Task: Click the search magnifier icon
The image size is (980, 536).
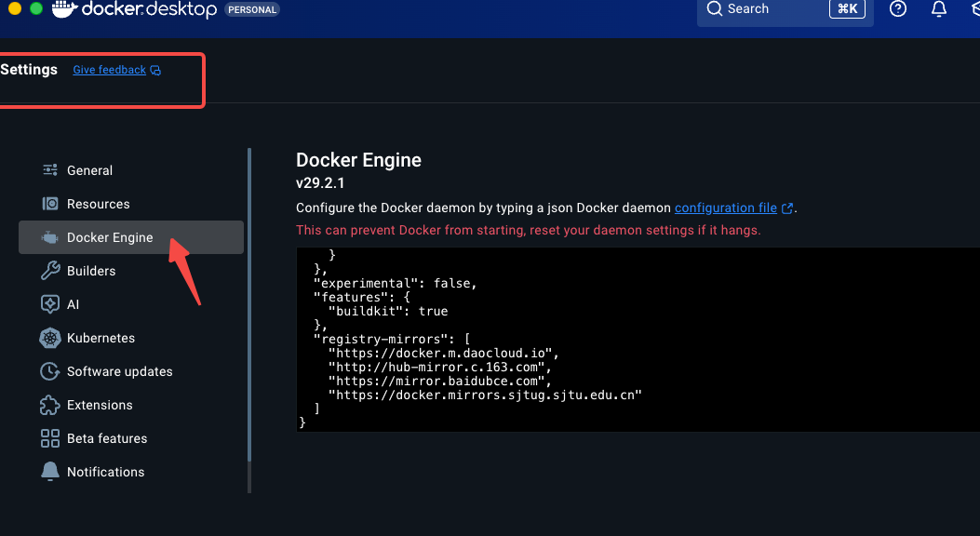Action: click(x=715, y=8)
